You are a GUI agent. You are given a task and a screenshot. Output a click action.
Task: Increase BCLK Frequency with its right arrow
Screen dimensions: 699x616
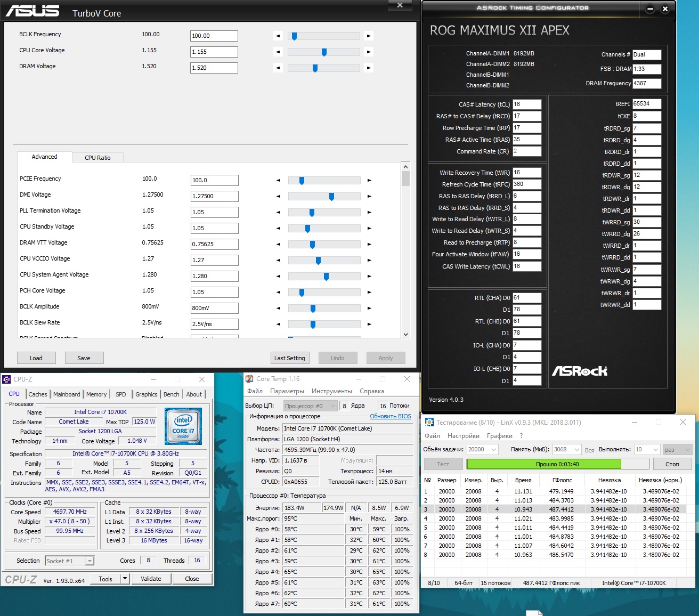(x=369, y=36)
